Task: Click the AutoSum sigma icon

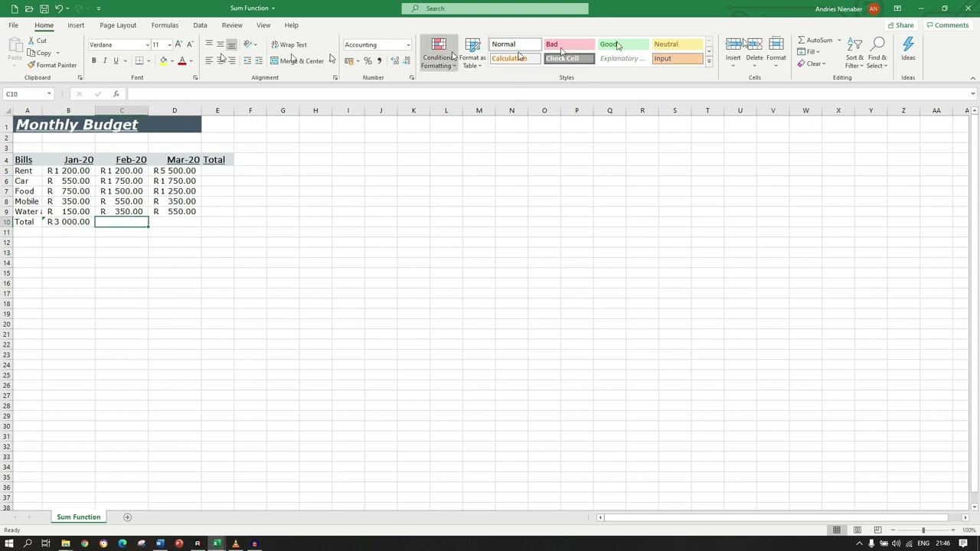Action: tap(801, 41)
